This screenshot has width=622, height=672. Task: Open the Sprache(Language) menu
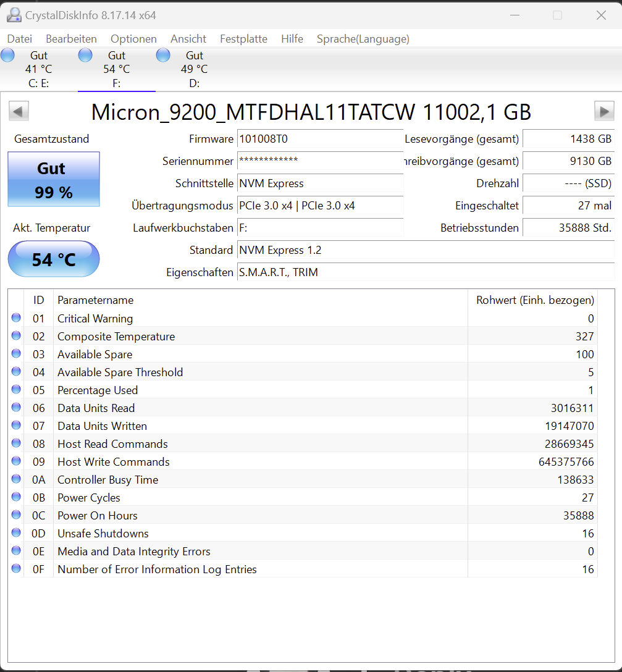363,39
